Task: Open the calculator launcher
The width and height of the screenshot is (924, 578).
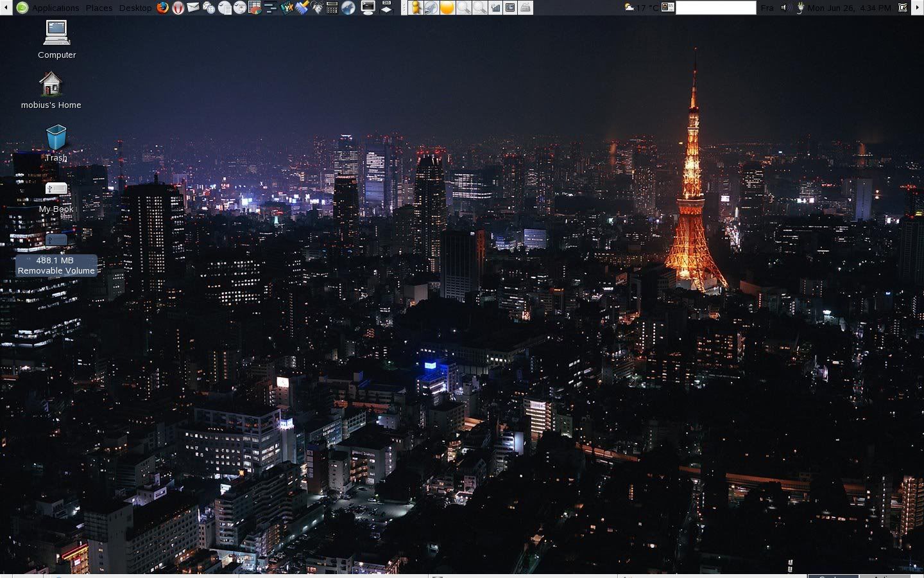Action: (332, 8)
